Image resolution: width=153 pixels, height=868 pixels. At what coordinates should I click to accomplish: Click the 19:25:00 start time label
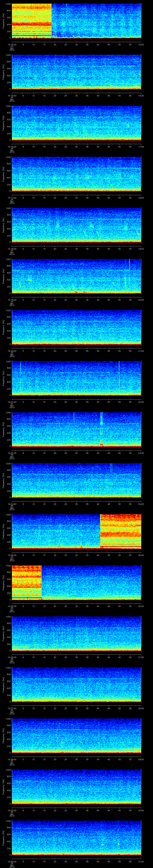point(12,606)
